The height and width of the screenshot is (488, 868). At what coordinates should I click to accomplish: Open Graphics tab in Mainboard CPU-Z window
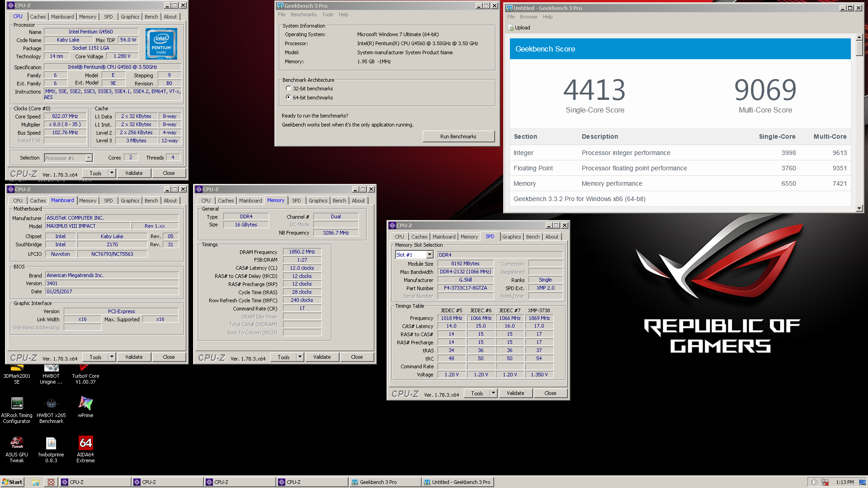(x=130, y=201)
